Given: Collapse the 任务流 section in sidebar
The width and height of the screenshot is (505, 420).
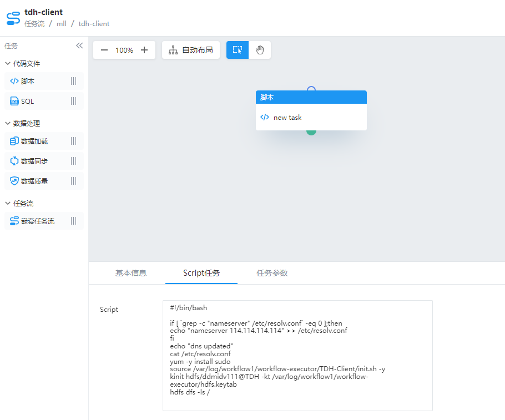Looking at the screenshot, I should coord(8,204).
